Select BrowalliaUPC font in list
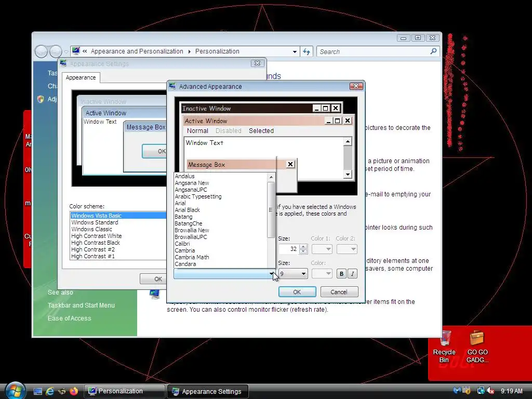The height and width of the screenshot is (399, 532). [220, 237]
